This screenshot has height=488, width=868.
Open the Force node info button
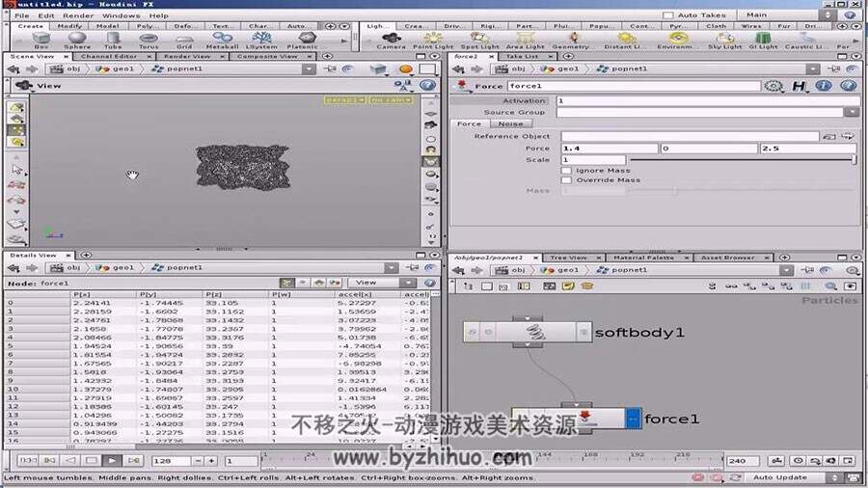click(x=824, y=86)
